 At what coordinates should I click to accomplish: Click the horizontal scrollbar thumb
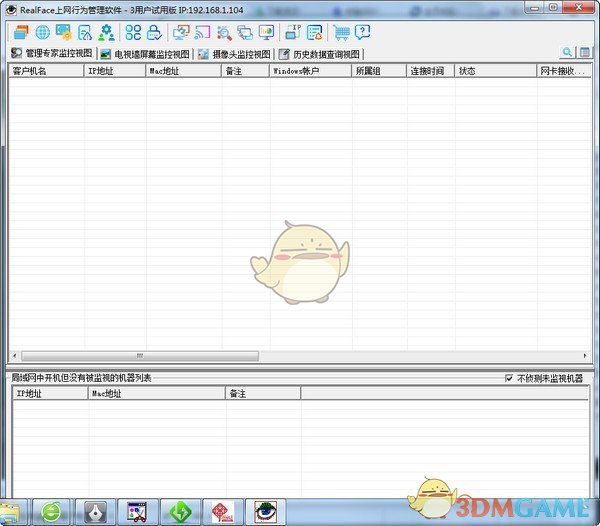pos(140,356)
